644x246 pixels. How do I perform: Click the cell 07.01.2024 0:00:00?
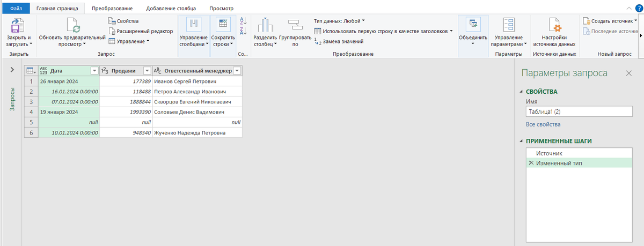point(69,102)
